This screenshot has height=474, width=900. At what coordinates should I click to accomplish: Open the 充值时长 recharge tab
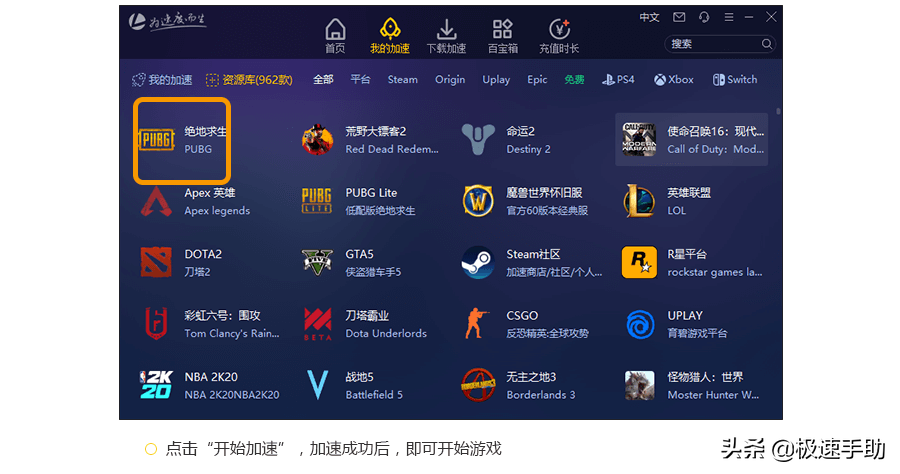pyautogui.click(x=559, y=36)
